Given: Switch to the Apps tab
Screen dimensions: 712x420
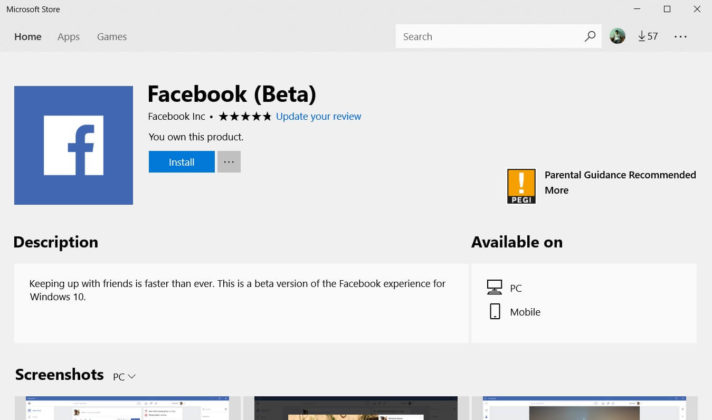Looking at the screenshot, I should 69,37.
